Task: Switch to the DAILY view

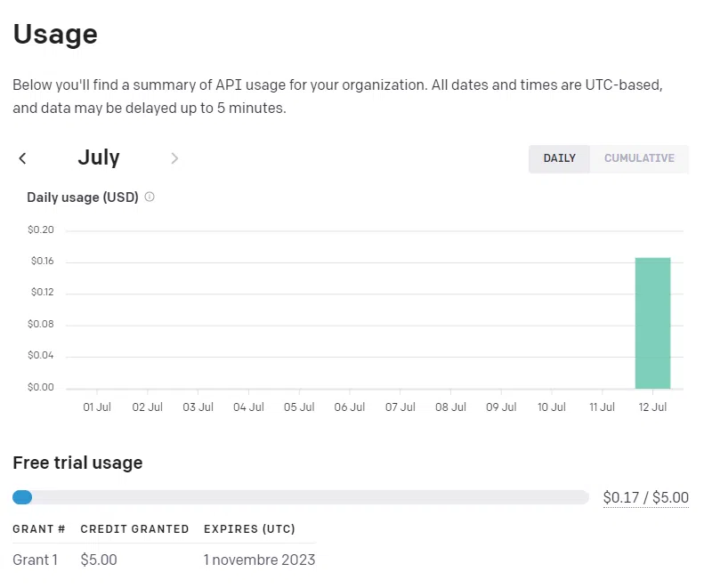Action: click(x=559, y=158)
